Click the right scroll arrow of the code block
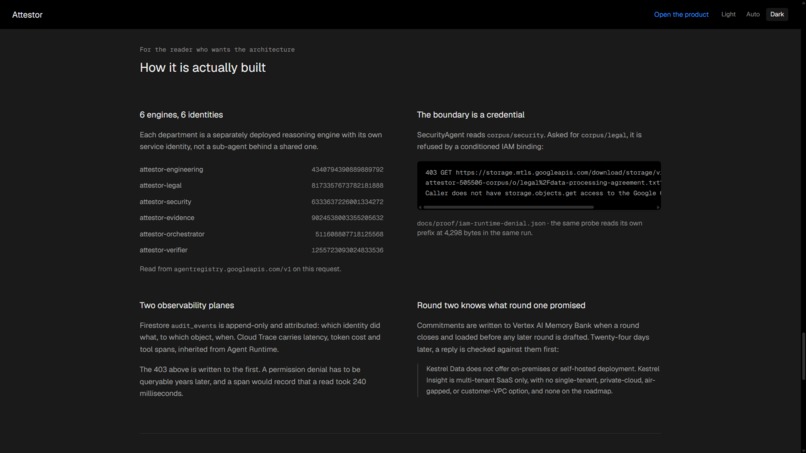806x453 pixels. pos(658,207)
